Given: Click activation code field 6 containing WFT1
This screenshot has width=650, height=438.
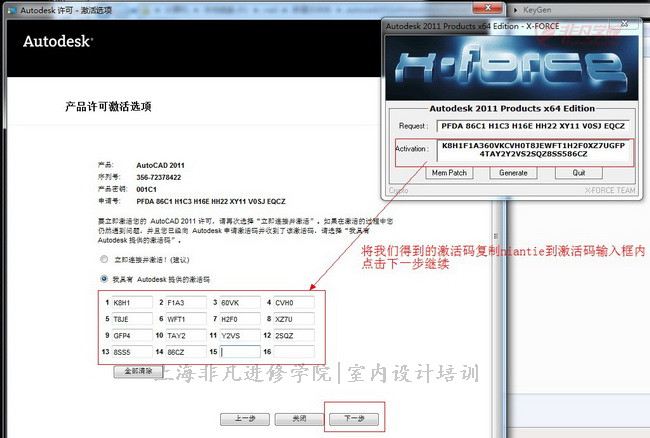Looking at the screenshot, I should pos(186,319).
